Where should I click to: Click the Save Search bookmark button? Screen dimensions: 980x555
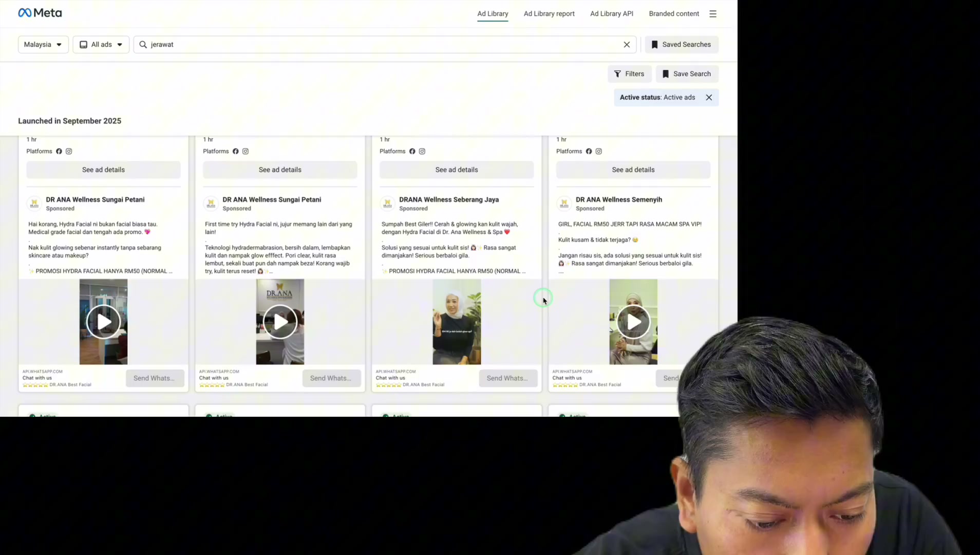[x=687, y=74]
